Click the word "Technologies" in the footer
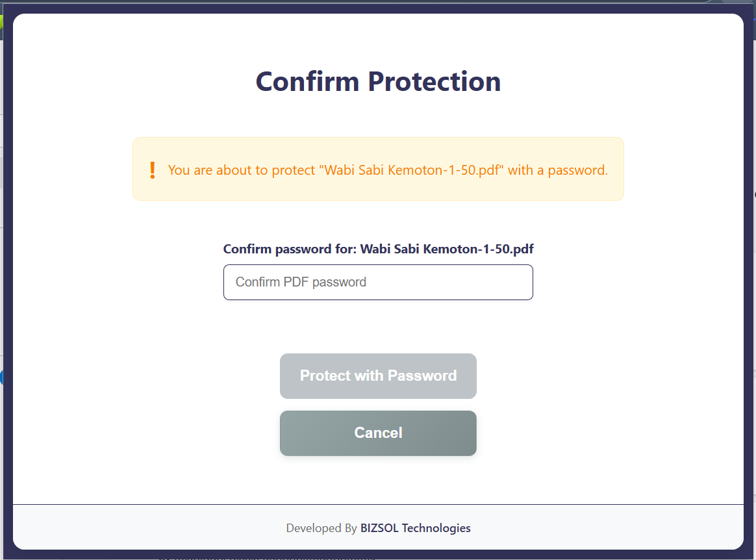This screenshot has width=756, height=560. point(436,528)
